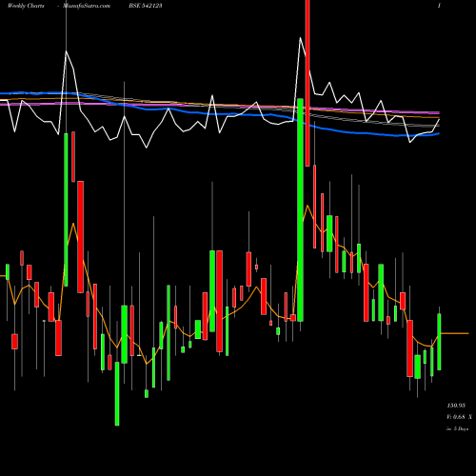Click the "BSE 542123" symbol label
This screenshot has width=476, height=476.
(146, 6)
